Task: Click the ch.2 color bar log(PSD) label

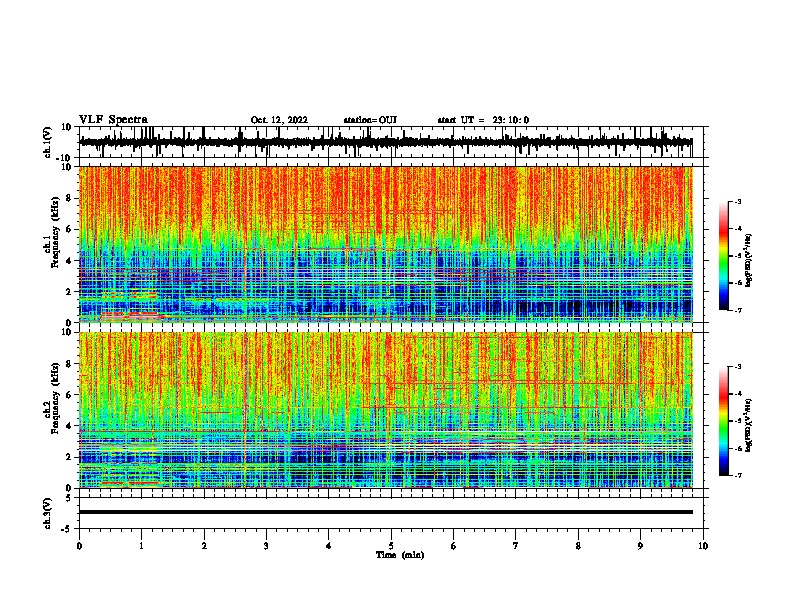Action: pyautogui.click(x=749, y=425)
